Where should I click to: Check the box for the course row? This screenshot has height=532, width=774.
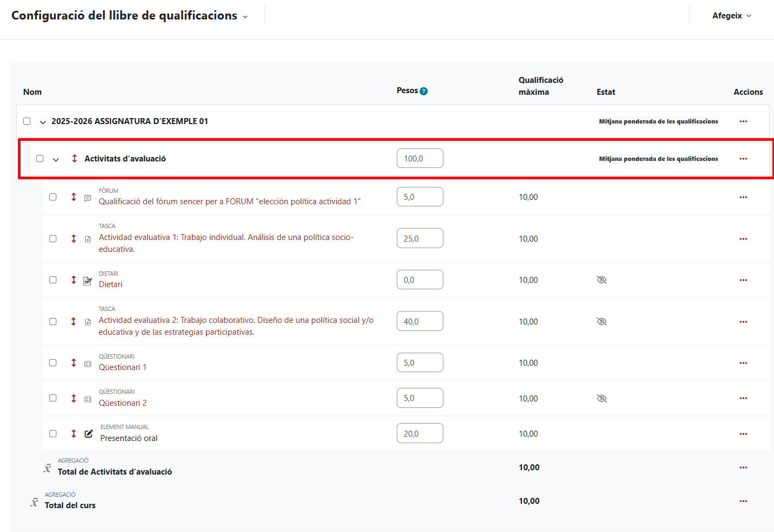(27, 121)
